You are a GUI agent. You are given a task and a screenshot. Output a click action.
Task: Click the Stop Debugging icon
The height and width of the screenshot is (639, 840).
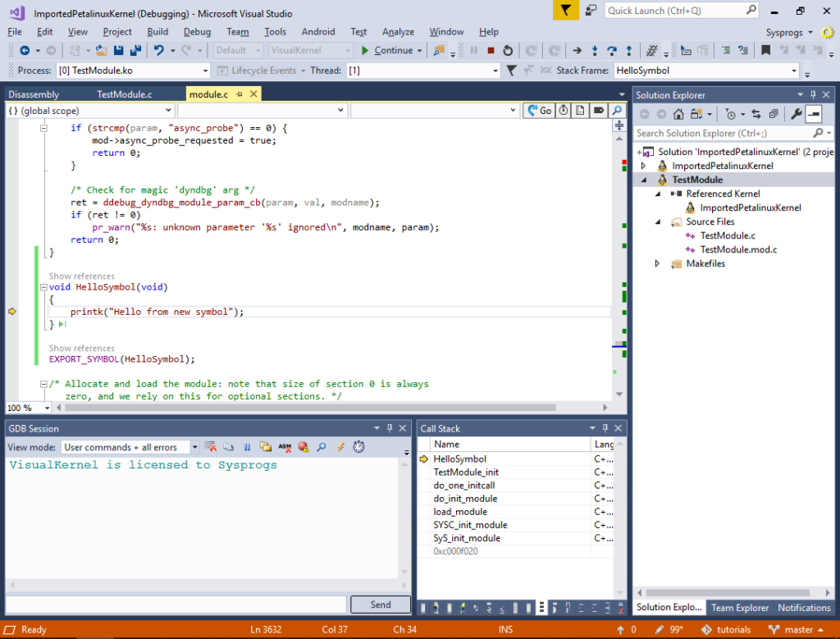coord(491,51)
